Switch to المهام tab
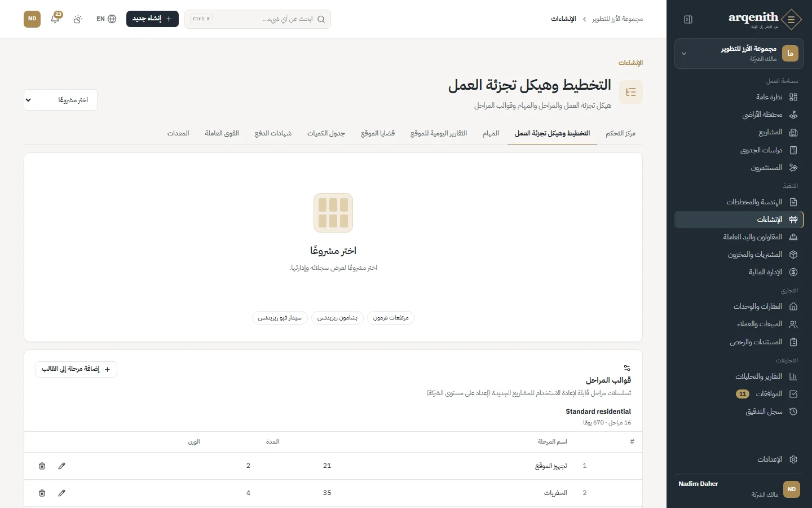The width and height of the screenshot is (812, 508). tap(491, 133)
